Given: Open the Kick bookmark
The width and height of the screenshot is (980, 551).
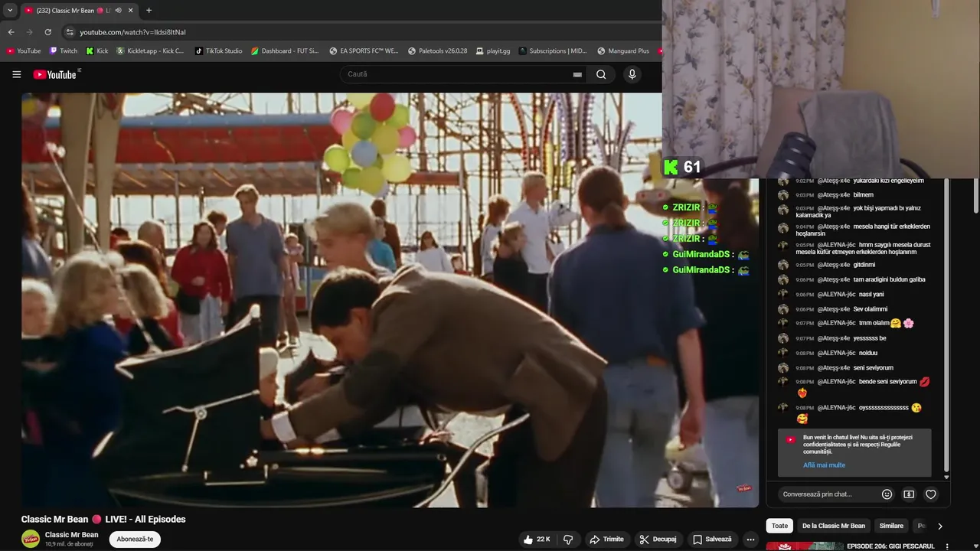Looking at the screenshot, I should pos(97,51).
